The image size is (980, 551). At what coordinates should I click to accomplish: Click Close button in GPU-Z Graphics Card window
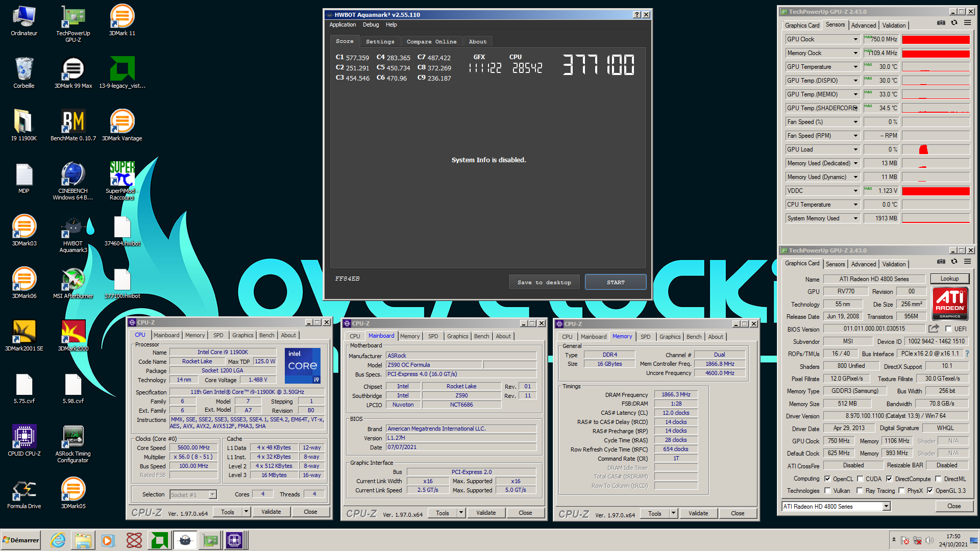point(954,506)
